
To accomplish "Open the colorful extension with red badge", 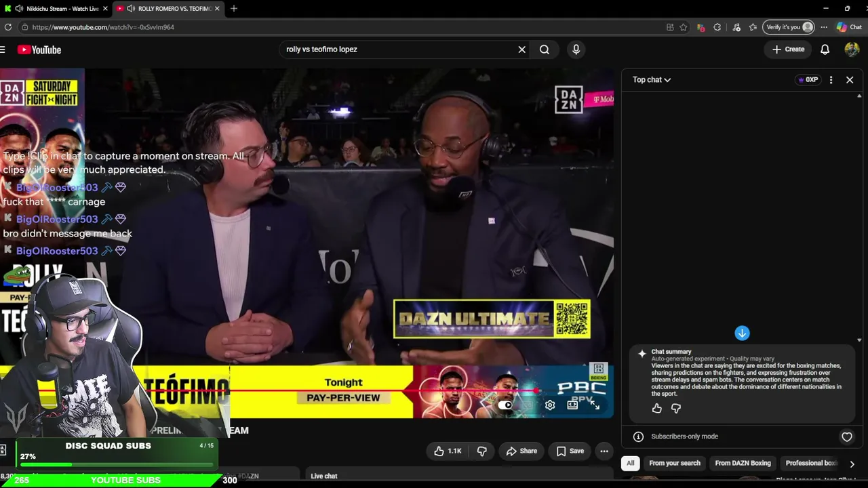I will [x=701, y=27].
